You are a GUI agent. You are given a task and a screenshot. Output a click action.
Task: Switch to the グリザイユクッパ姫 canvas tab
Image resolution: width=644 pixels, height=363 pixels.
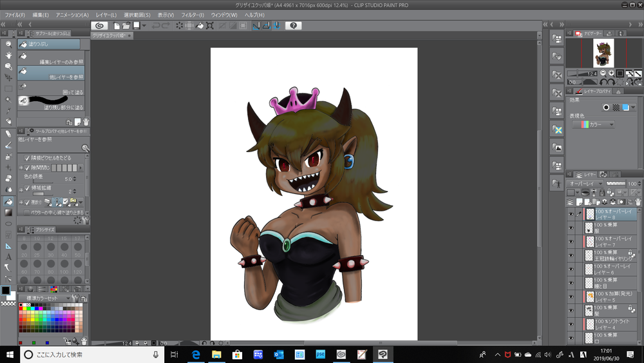pyautogui.click(x=111, y=35)
